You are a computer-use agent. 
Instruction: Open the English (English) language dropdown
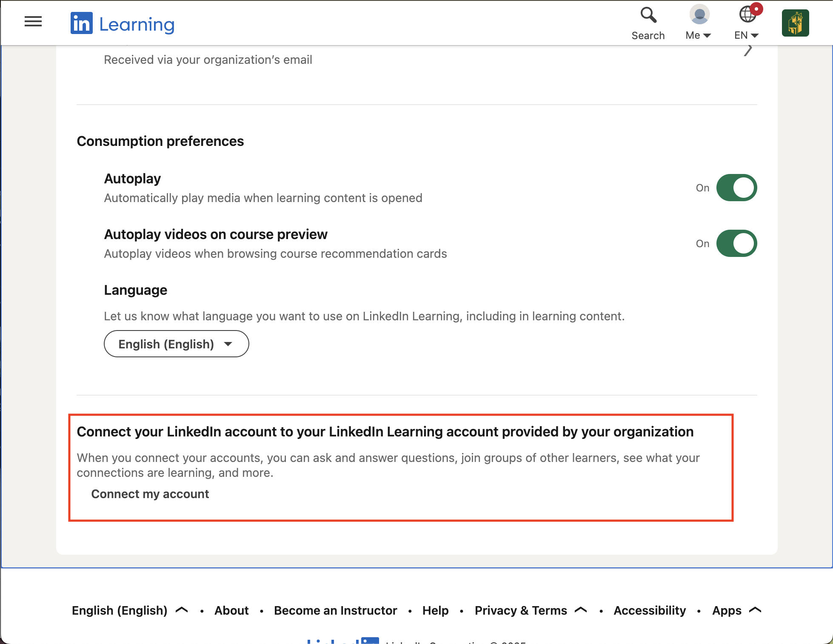[176, 344]
